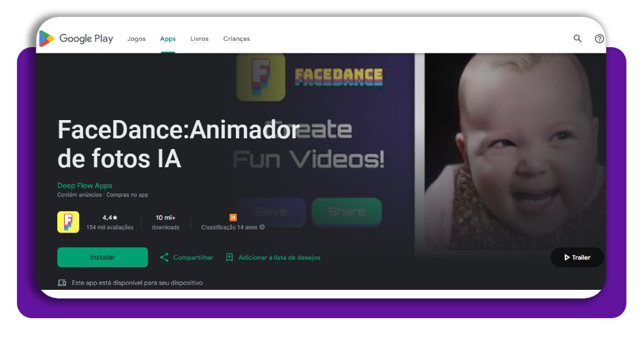
Task: Select the Apps tab
Action: tap(168, 38)
